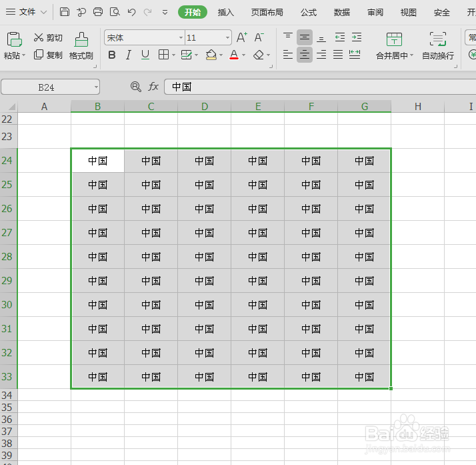The width and height of the screenshot is (476, 465).
Task: Apply red font color A icon
Action: pos(234,55)
